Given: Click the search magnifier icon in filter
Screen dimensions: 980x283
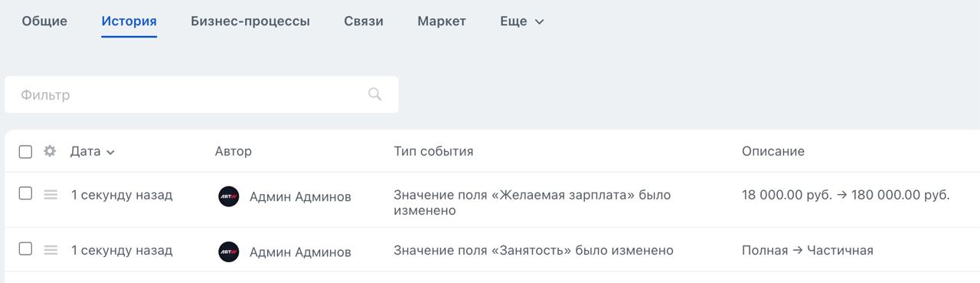Looking at the screenshot, I should click(374, 94).
